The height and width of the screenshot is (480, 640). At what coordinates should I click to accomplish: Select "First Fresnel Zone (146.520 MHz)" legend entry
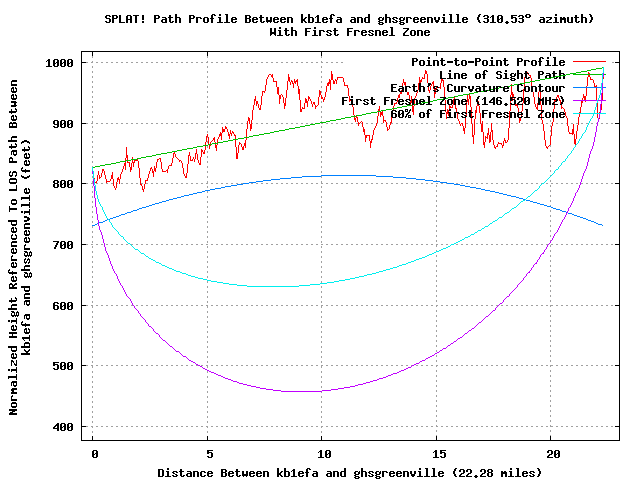[453, 101]
